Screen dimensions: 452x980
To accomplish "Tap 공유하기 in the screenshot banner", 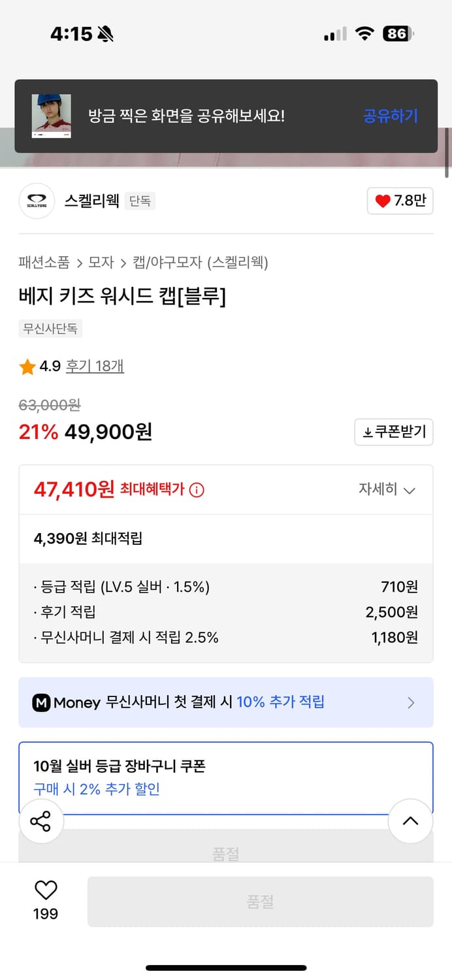I will pos(390,116).
